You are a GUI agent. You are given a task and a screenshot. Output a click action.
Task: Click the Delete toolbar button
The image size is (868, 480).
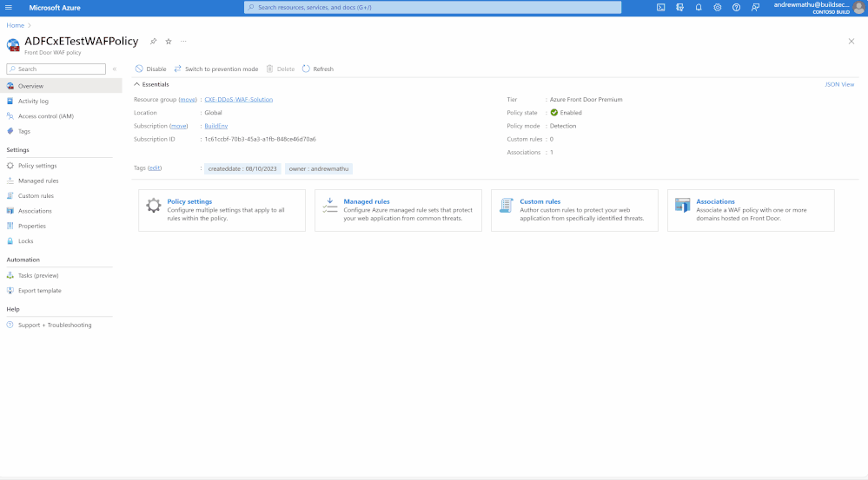point(280,69)
